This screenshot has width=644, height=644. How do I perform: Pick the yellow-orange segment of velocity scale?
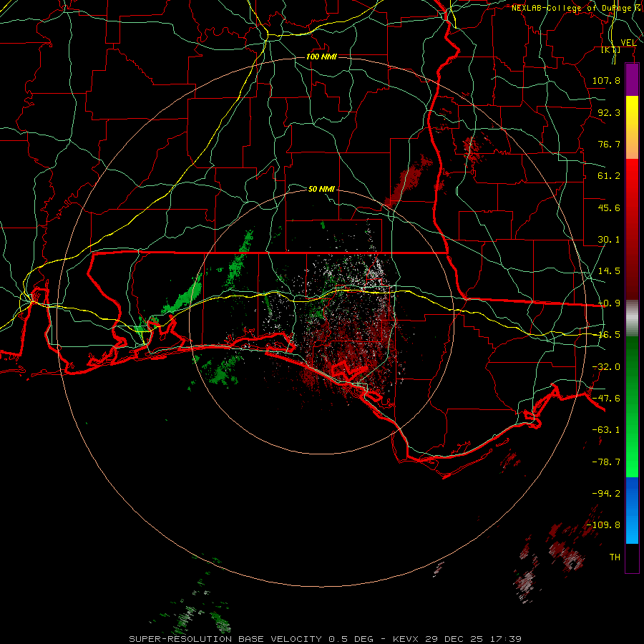(632, 127)
